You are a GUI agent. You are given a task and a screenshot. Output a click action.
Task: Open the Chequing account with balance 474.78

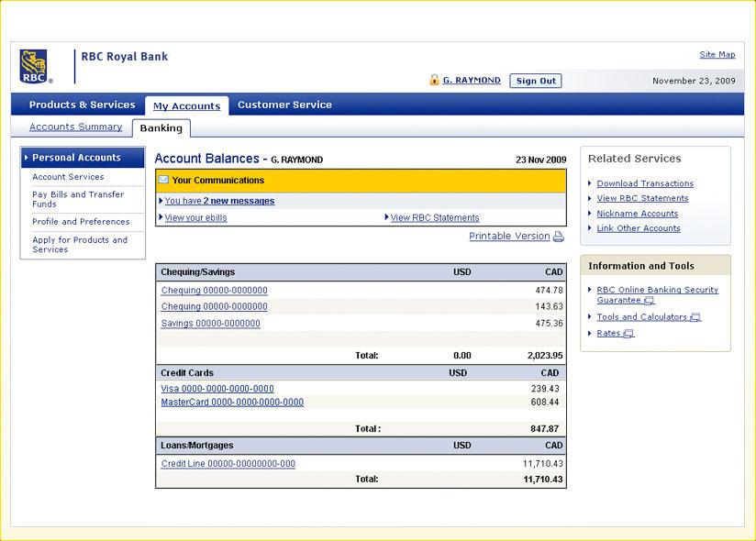[214, 291]
